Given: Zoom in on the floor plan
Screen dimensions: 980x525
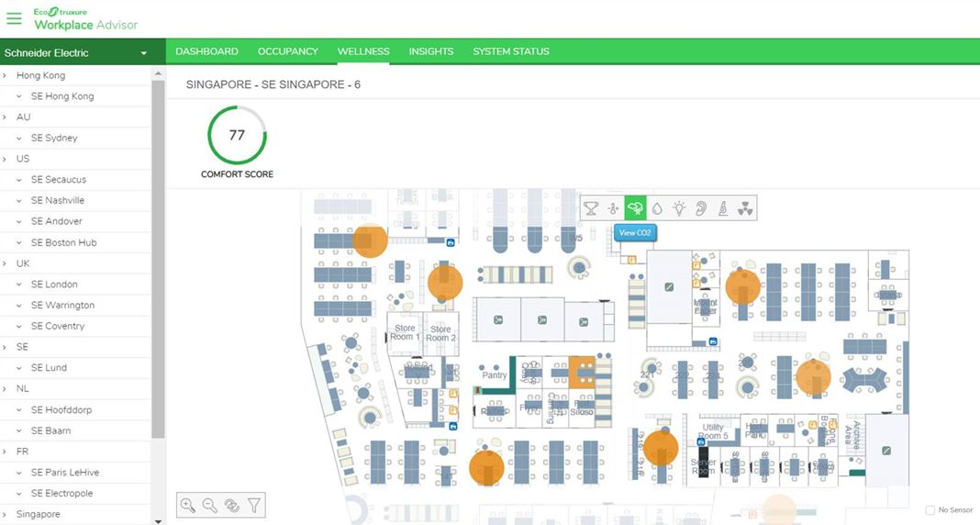Looking at the screenshot, I should coord(187,505).
